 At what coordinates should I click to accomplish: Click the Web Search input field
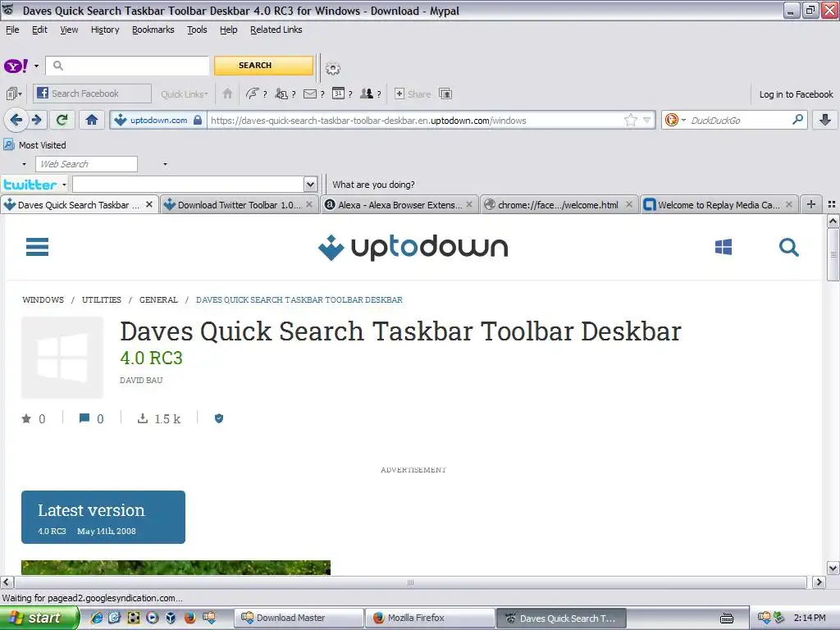86,164
